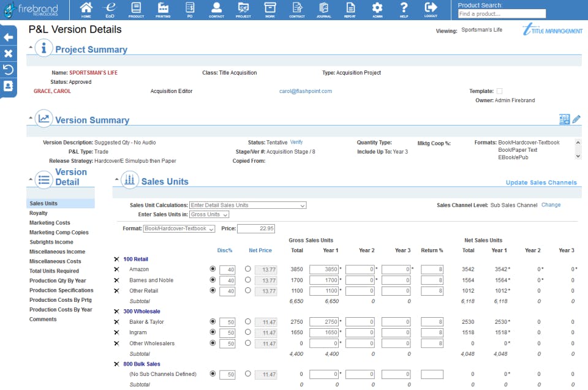Click the Verify link next to Tentative status
This screenshot has width=588, height=390.
tap(296, 143)
